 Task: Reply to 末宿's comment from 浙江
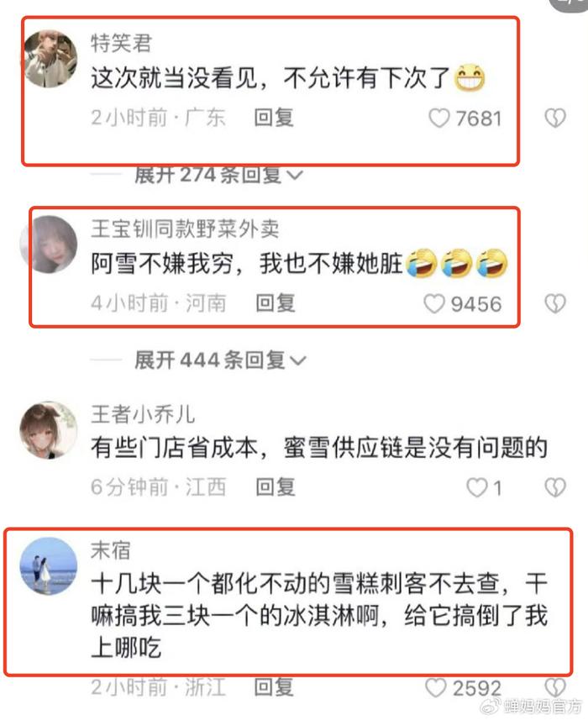click(274, 687)
